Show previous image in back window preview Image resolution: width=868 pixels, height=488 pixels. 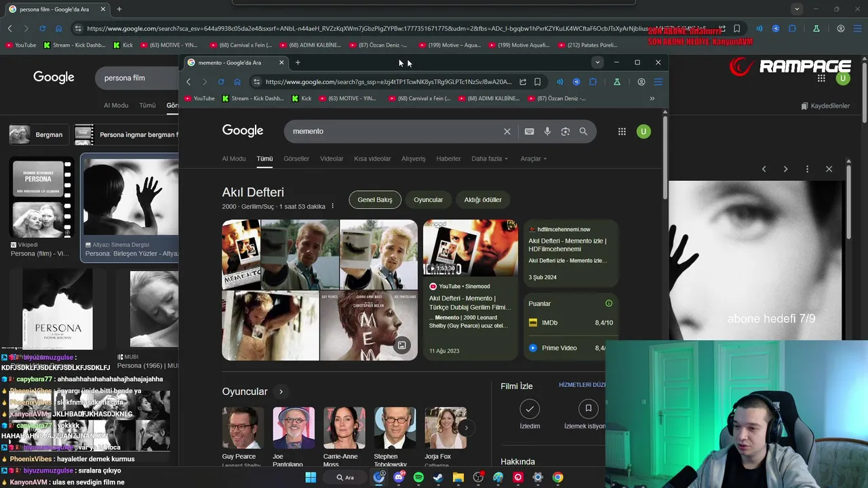[764, 169]
